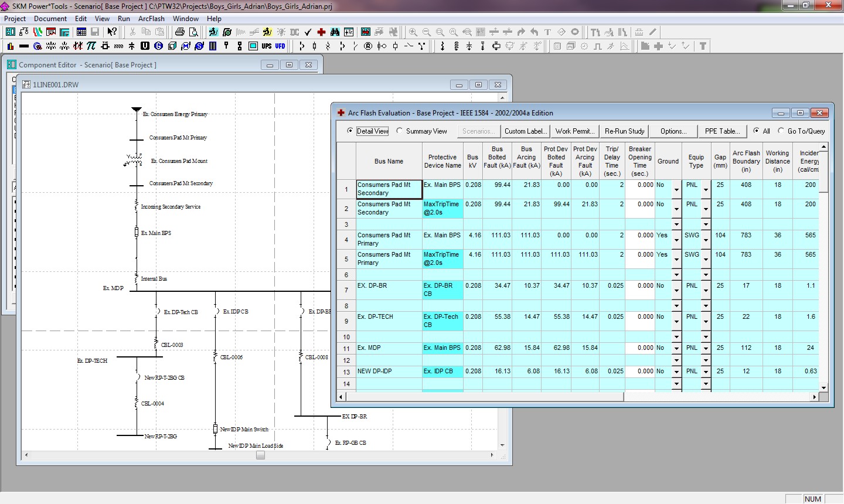
Task: Select the Detail View radio button
Action: point(350,131)
